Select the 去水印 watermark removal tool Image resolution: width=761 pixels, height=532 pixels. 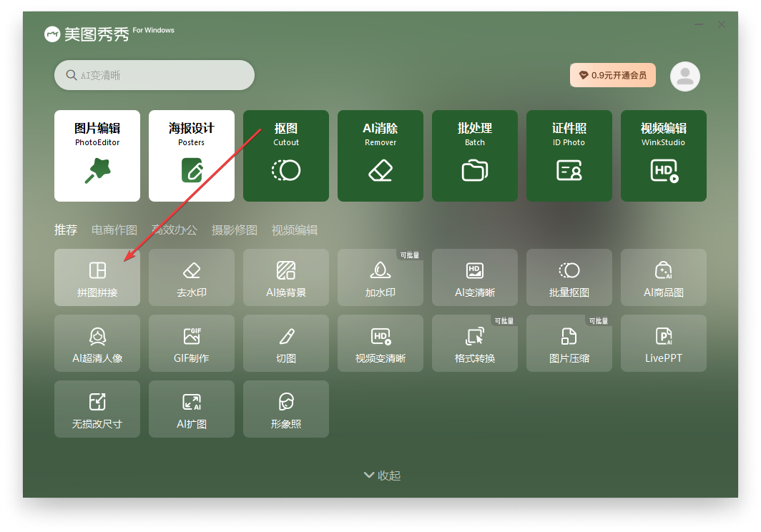point(191,277)
